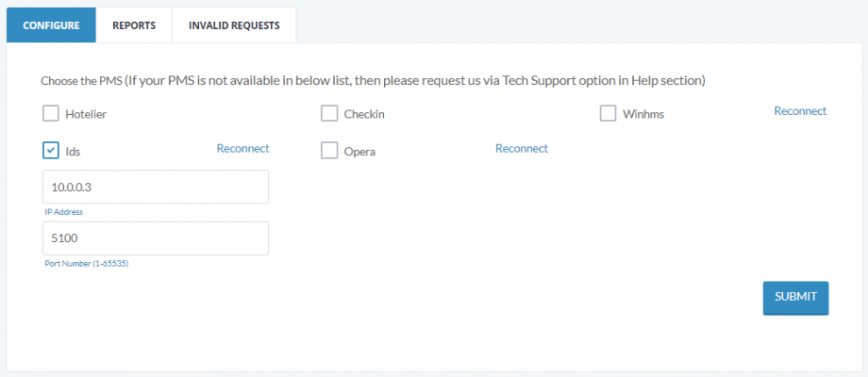
Task: Open the Invalid Requests tab
Action: tap(234, 25)
